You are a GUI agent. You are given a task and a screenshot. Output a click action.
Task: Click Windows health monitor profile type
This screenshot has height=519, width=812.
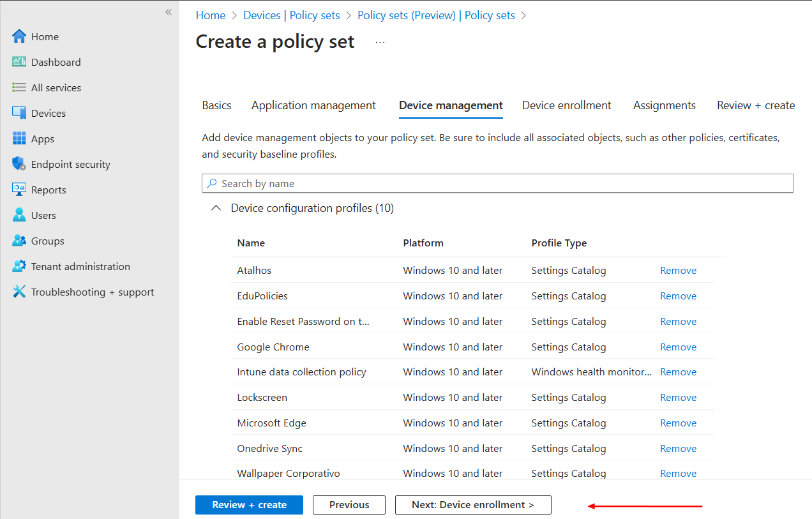click(x=592, y=372)
